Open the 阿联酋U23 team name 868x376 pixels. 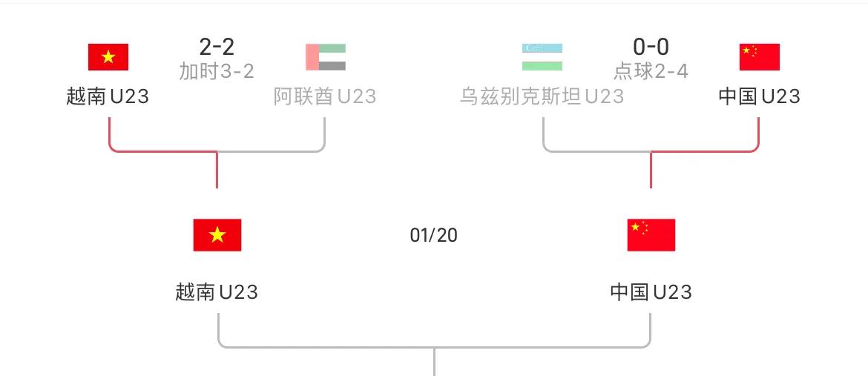[325, 96]
